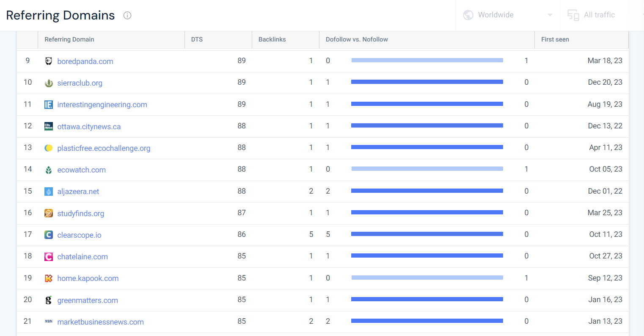Image resolution: width=644 pixels, height=336 pixels.
Task: Open the studyfinds.org domain link
Action: 81,214
